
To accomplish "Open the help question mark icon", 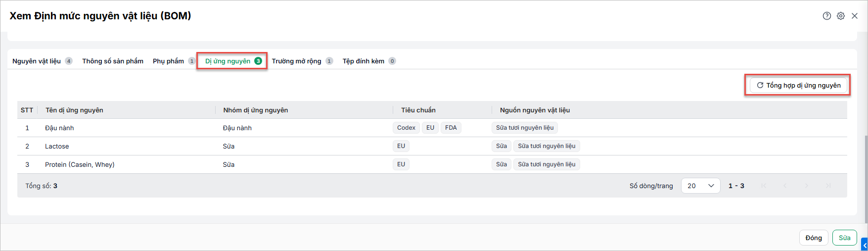I will [x=826, y=16].
